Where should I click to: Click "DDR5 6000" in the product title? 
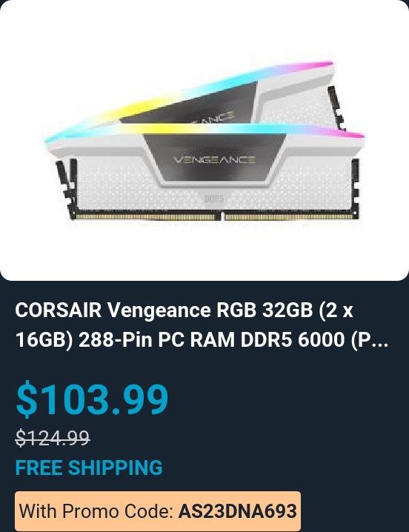click(x=293, y=339)
